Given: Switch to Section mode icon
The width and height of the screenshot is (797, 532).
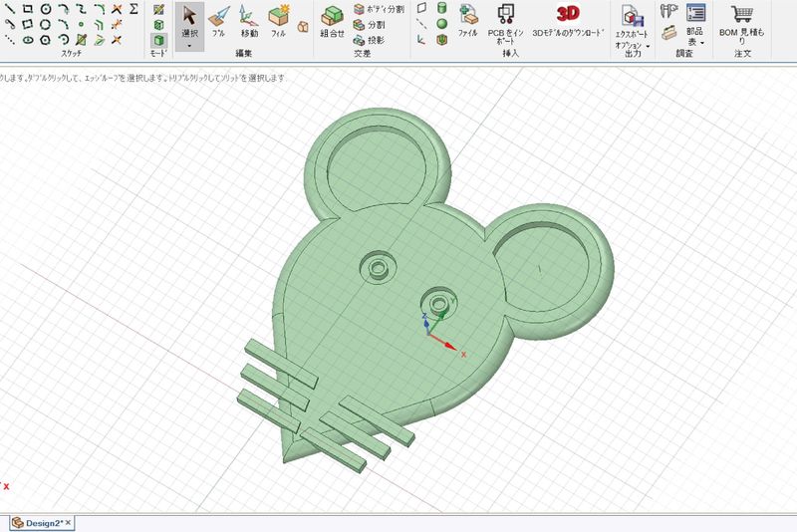Looking at the screenshot, I should click(159, 24).
